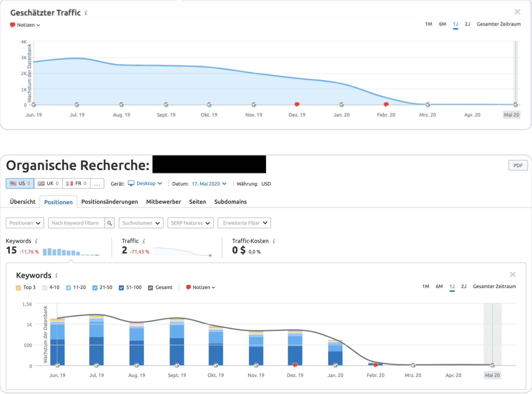Click info icon beside Geschätzter Traffic title
The width and height of the screenshot is (532, 394).
click(x=86, y=13)
